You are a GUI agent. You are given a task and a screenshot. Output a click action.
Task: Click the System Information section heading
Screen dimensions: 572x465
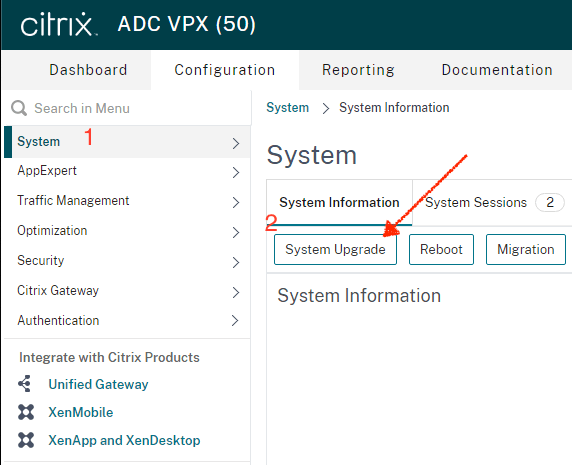359,295
